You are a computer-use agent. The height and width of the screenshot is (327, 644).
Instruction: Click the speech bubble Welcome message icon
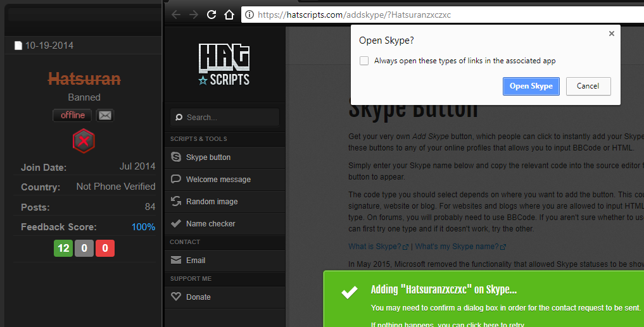(176, 179)
